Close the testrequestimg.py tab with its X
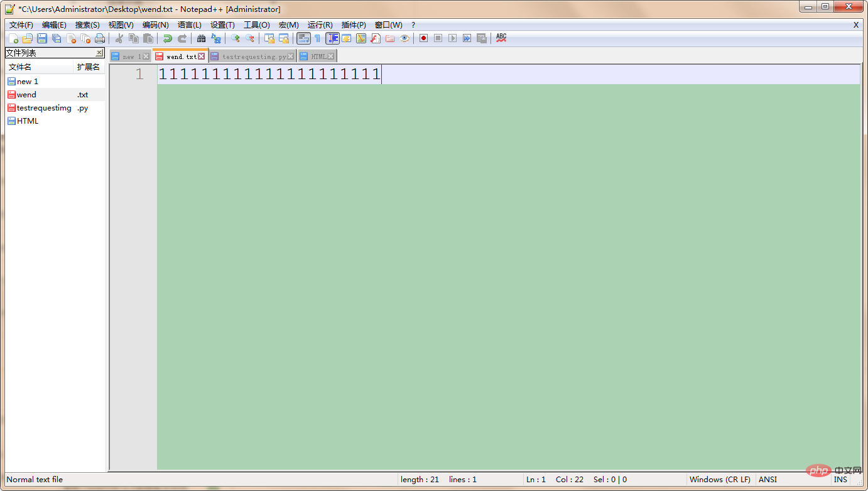868x491 pixels. click(290, 57)
